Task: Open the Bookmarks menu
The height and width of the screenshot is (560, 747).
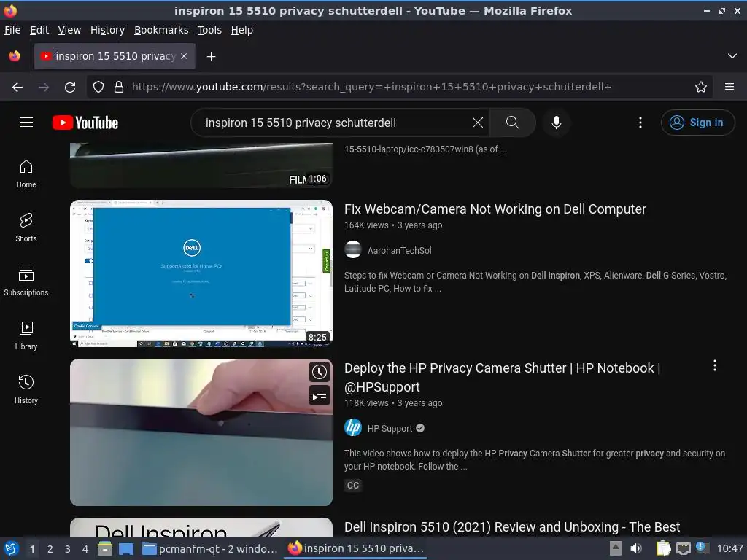Action: coord(161,30)
